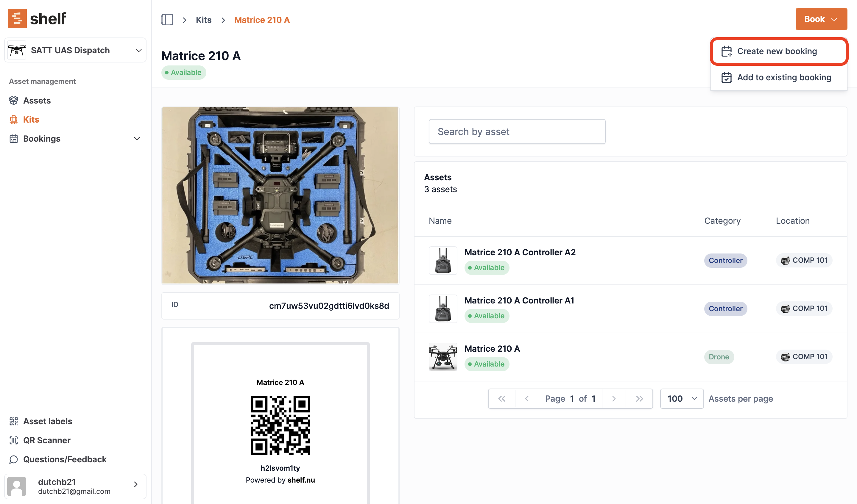Image resolution: width=857 pixels, height=504 pixels.
Task: Open the Book dropdown button
Action: (x=821, y=19)
